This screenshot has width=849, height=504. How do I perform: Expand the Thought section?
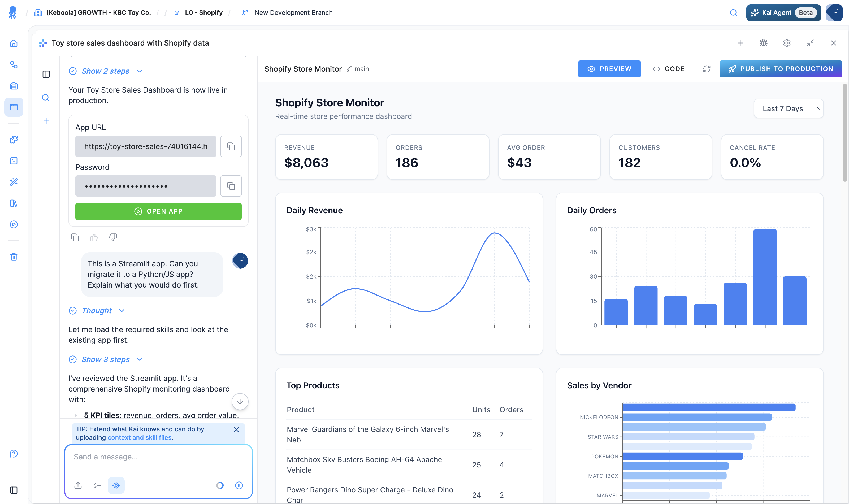[x=97, y=310]
